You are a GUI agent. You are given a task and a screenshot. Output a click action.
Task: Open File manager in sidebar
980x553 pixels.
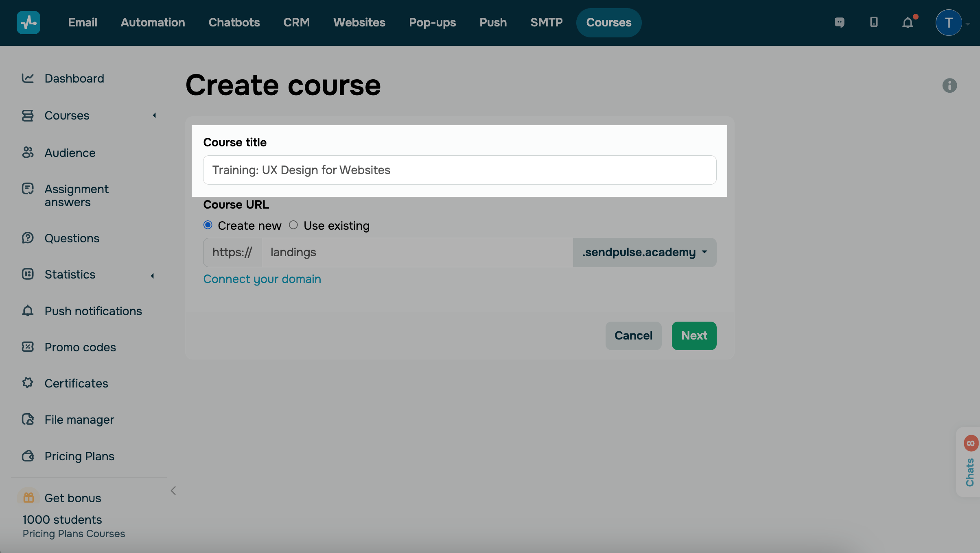point(79,419)
